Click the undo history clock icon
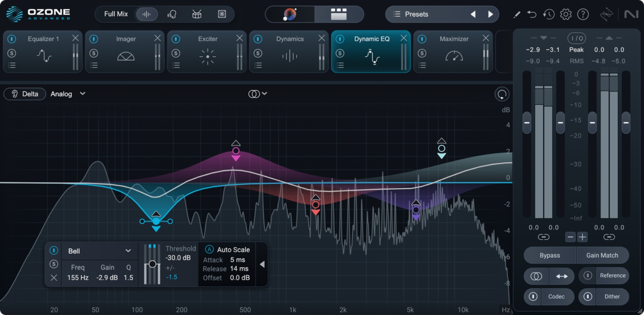This screenshot has width=644, height=315. coord(549,14)
